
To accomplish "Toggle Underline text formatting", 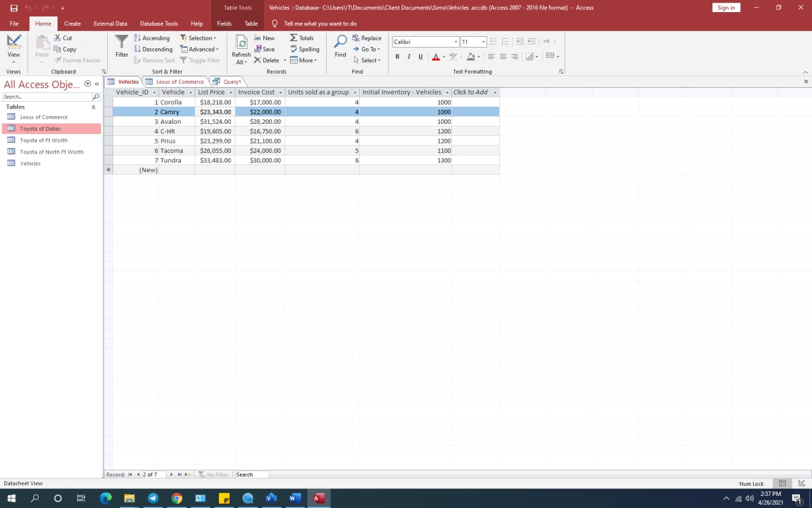I will tap(421, 57).
